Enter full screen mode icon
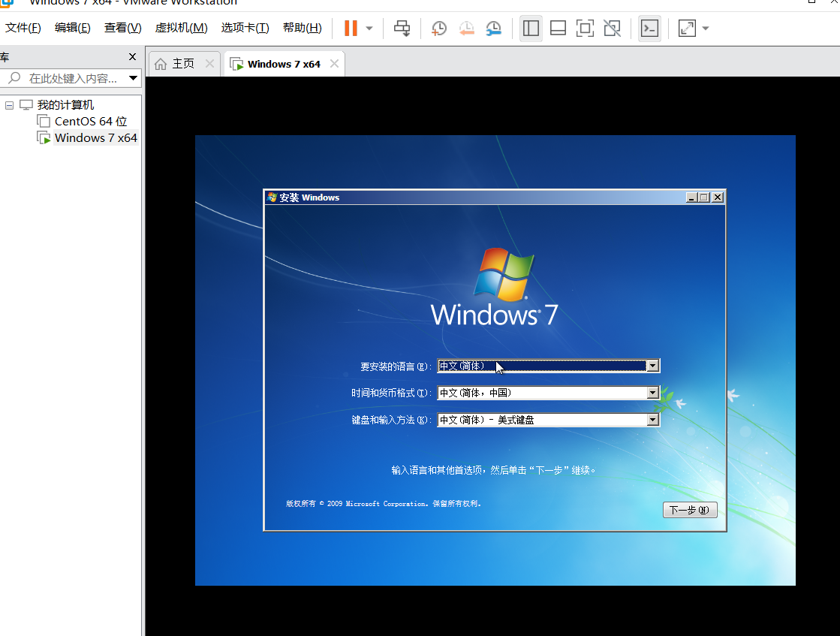Viewport: 840px width, 636px height. point(585,29)
